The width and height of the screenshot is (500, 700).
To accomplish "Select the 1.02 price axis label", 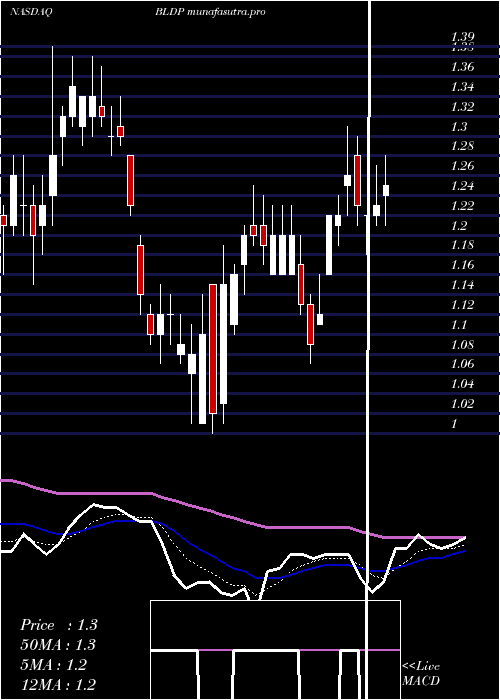I will [462, 404].
